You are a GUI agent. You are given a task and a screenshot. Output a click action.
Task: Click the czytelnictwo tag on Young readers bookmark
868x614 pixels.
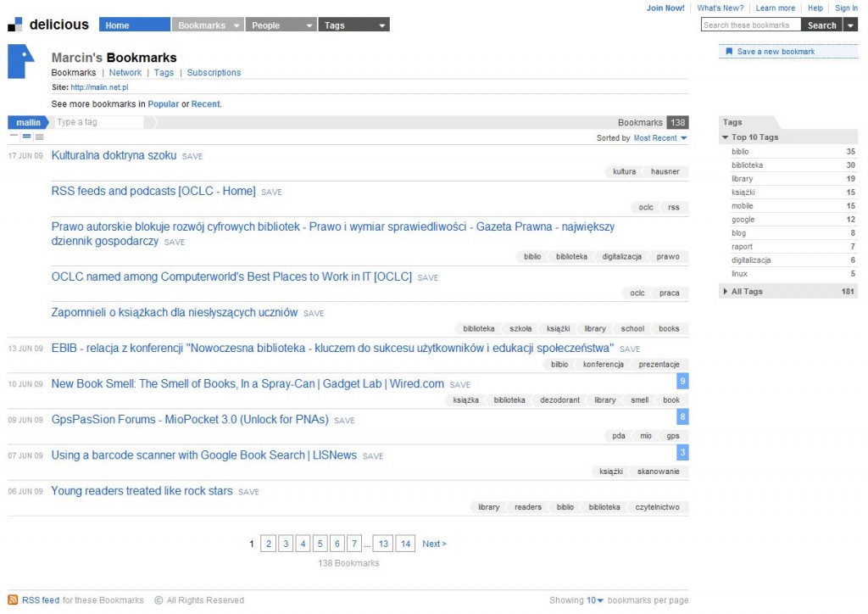[x=657, y=507]
